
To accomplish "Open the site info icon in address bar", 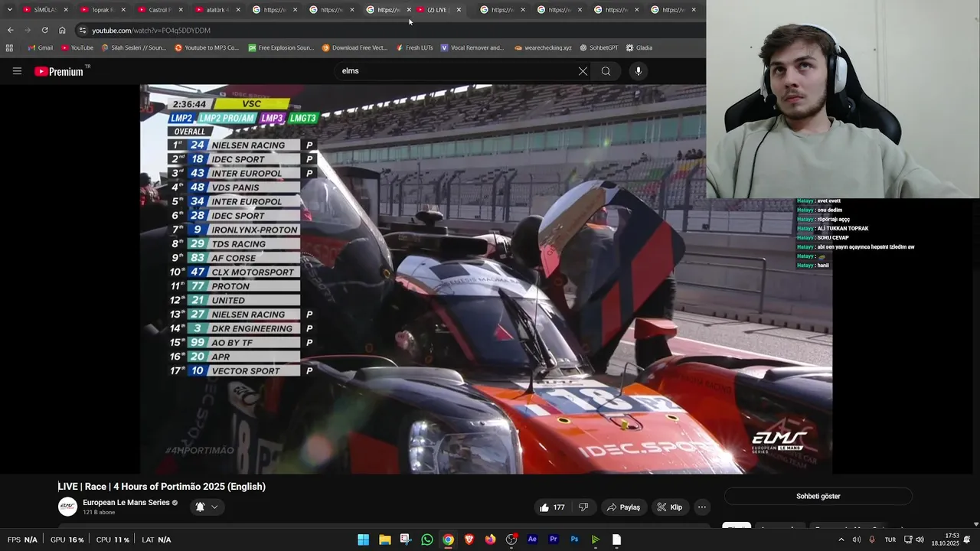I will (82, 31).
